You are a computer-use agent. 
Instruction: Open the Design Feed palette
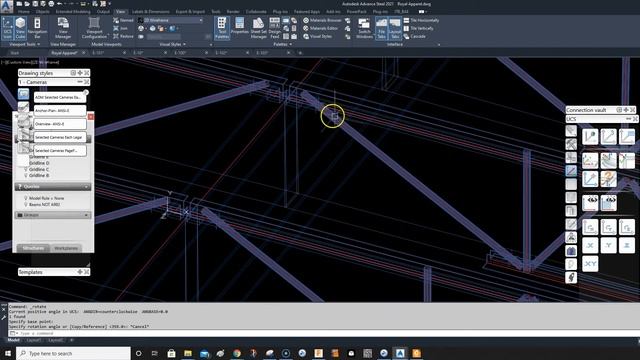tap(275, 28)
